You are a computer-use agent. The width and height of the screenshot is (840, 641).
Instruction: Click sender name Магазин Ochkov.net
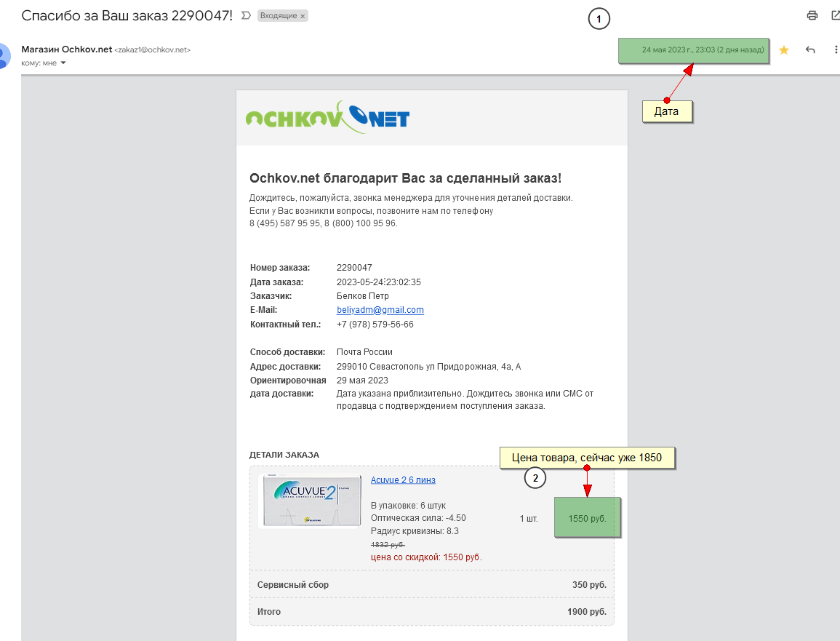tap(67, 49)
